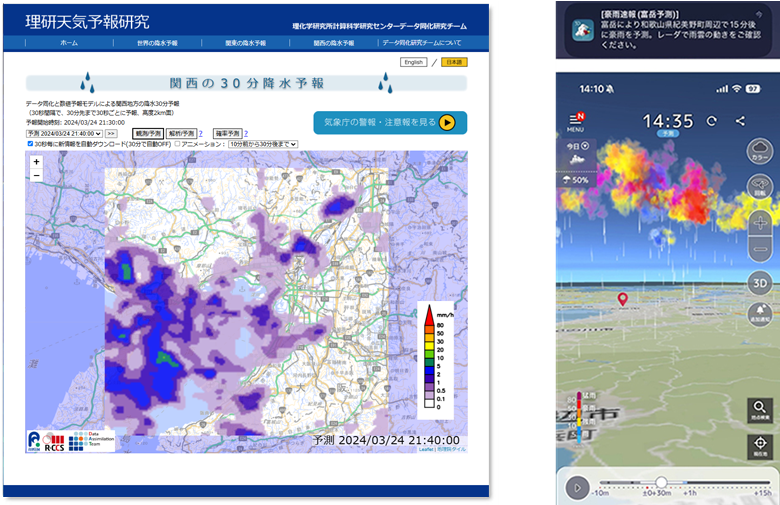Viewport: 780px width, 505px height.
Task: Expand the 今日 weather panel
Action: [578, 147]
